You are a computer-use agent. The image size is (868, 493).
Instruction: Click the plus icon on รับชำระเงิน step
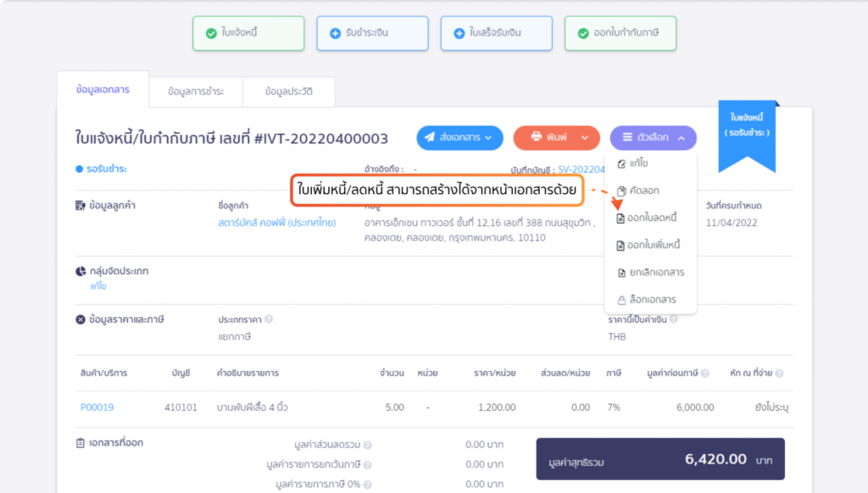pos(335,33)
